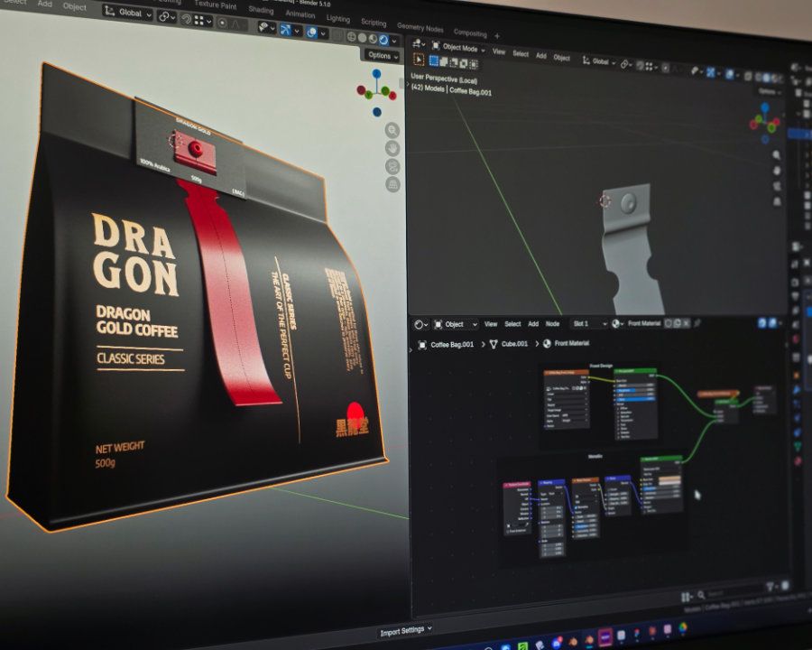Toggle camera view icon in left viewport
The height and width of the screenshot is (650, 812).
click(x=393, y=166)
